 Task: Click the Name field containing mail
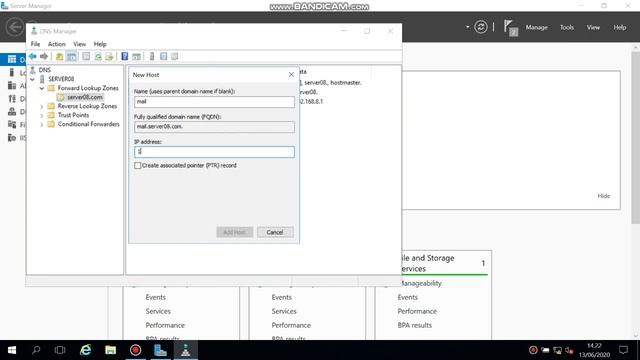pos(214,102)
